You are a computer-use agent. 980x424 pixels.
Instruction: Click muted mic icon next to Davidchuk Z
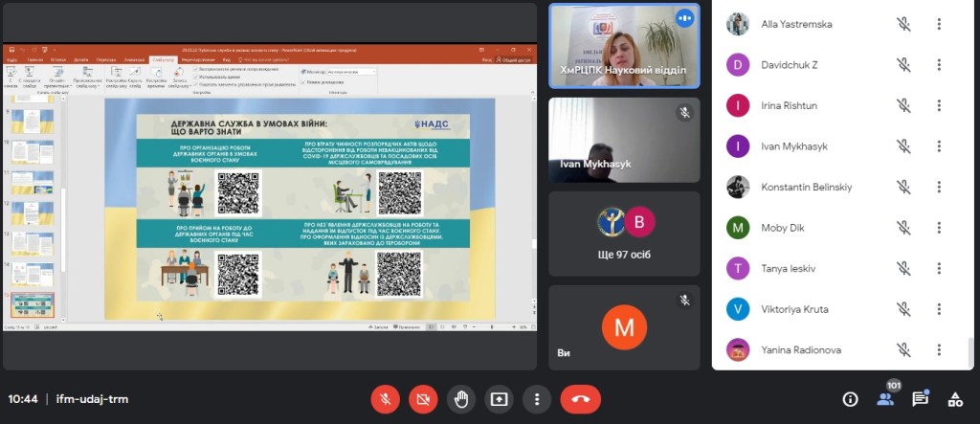click(902, 65)
